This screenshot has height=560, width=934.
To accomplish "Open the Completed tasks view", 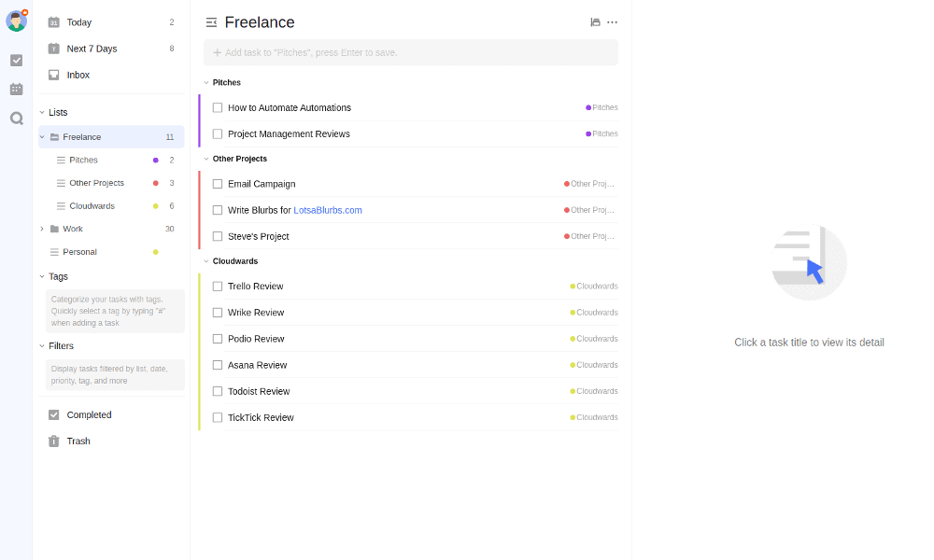I will 89,415.
